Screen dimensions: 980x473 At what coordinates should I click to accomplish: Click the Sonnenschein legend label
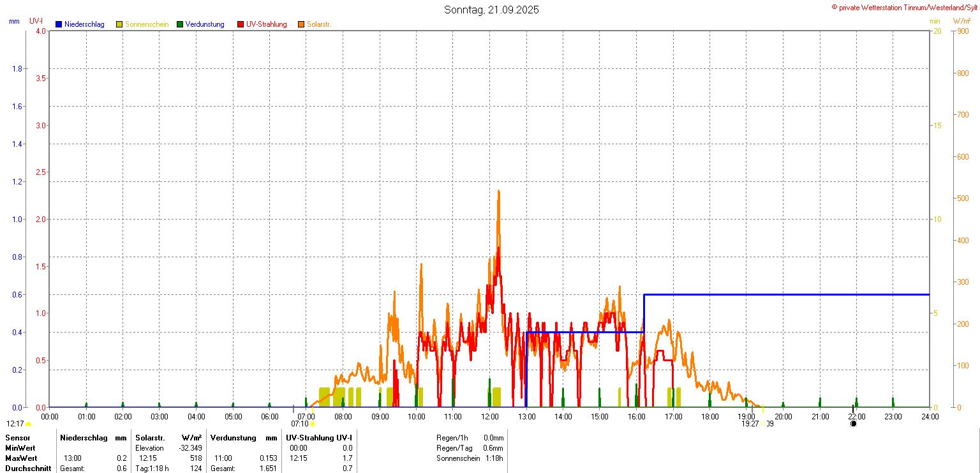(147, 24)
